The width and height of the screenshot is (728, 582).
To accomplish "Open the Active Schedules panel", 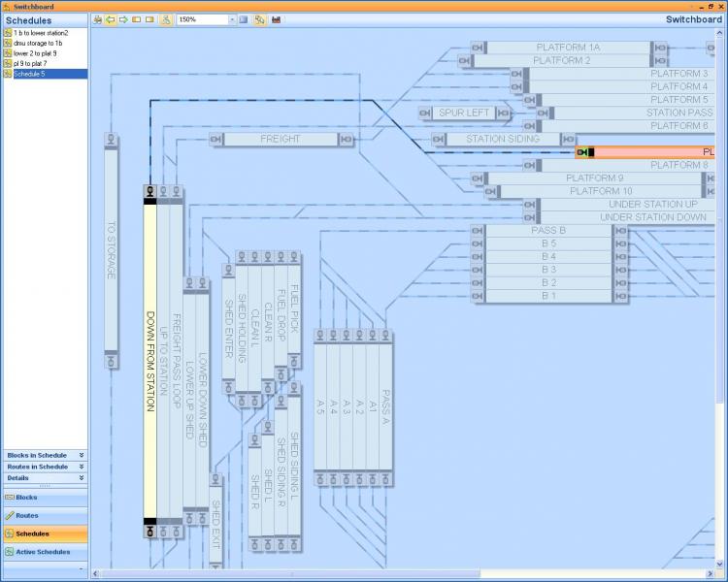I will click(44, 552).
